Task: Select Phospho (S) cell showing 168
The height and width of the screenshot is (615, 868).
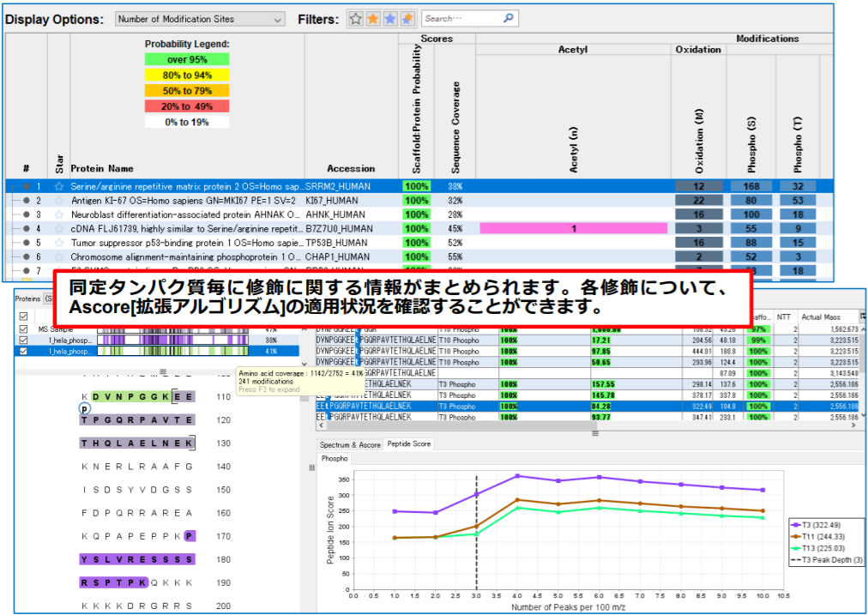Action: 751,186
